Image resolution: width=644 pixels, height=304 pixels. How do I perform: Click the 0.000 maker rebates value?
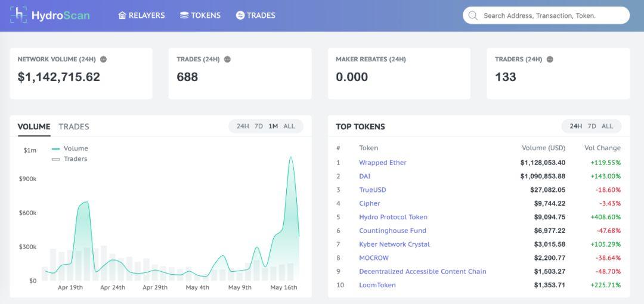coord(352,77)
